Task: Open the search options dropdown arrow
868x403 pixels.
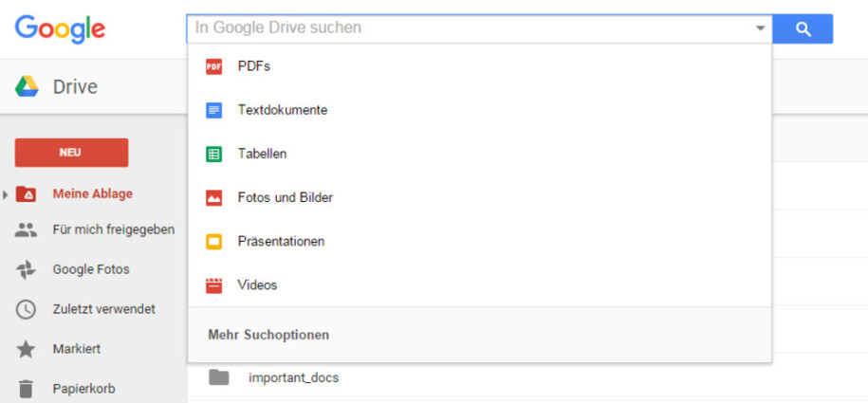Action: (761, 28)
